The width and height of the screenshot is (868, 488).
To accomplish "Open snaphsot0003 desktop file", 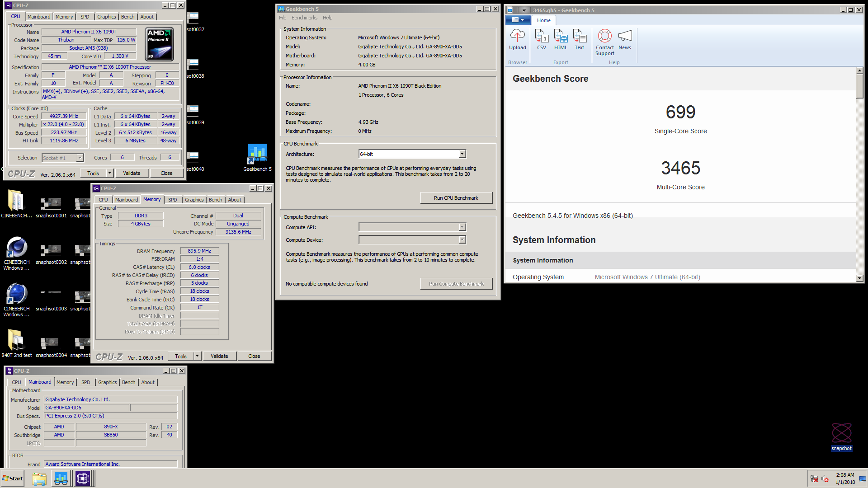I will pyautogui.click(x=51, y=300).
